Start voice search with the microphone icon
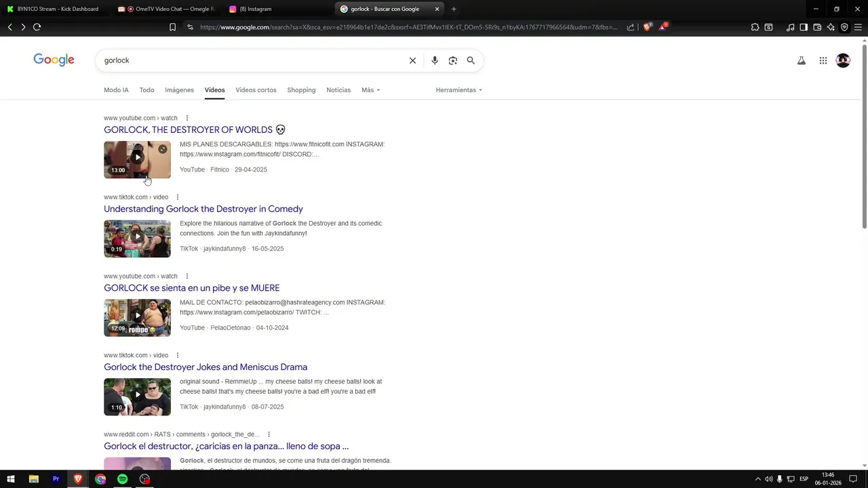 coord(435,60)
